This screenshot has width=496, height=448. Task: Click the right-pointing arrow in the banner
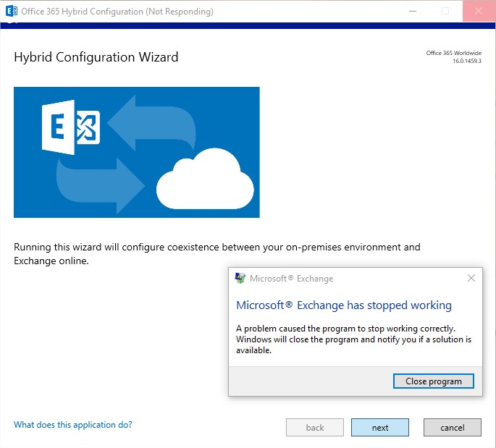click(x=101, y=185)
